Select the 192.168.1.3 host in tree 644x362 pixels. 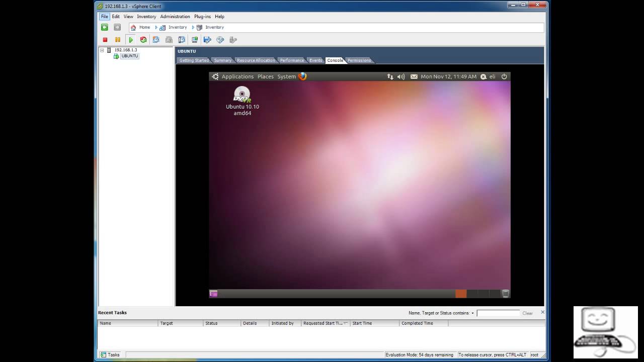pyautogui.click(x=125, y=50)
